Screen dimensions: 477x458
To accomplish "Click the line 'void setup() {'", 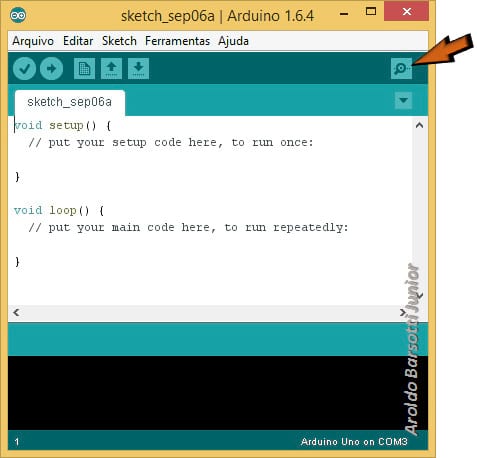I will point(62,125).
